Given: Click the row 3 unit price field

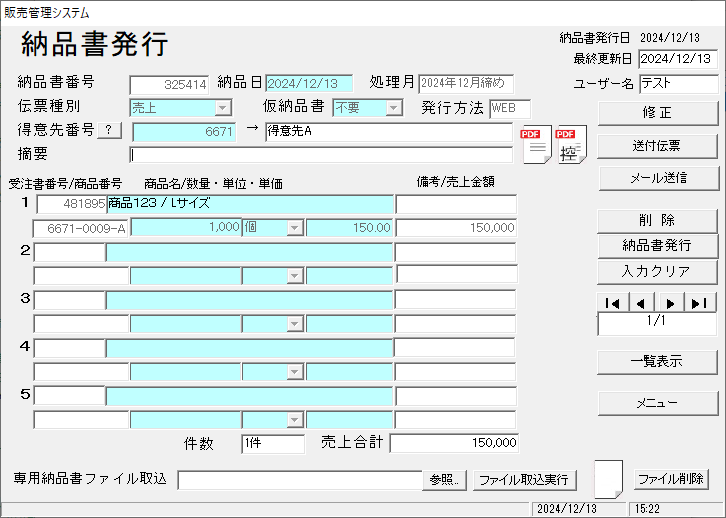Looking at the screenshot, I should [350, 324].
